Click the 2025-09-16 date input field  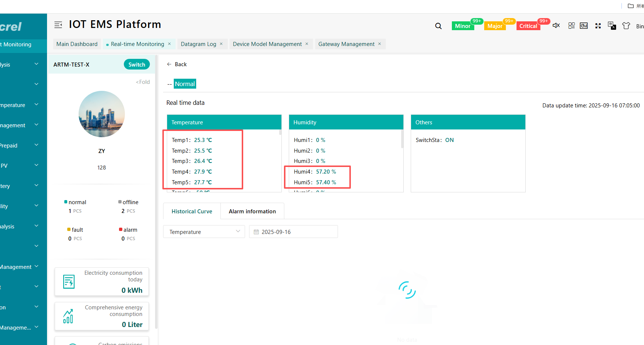pyautogui.click(x=293, y=232)
